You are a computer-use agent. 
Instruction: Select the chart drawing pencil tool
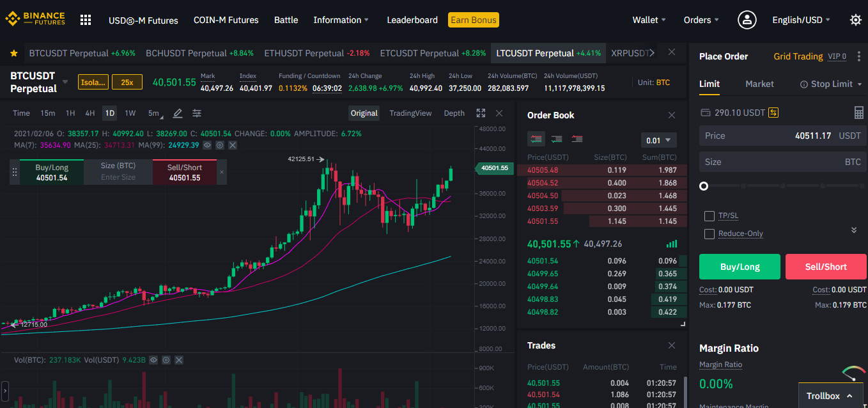coord(178,113)
